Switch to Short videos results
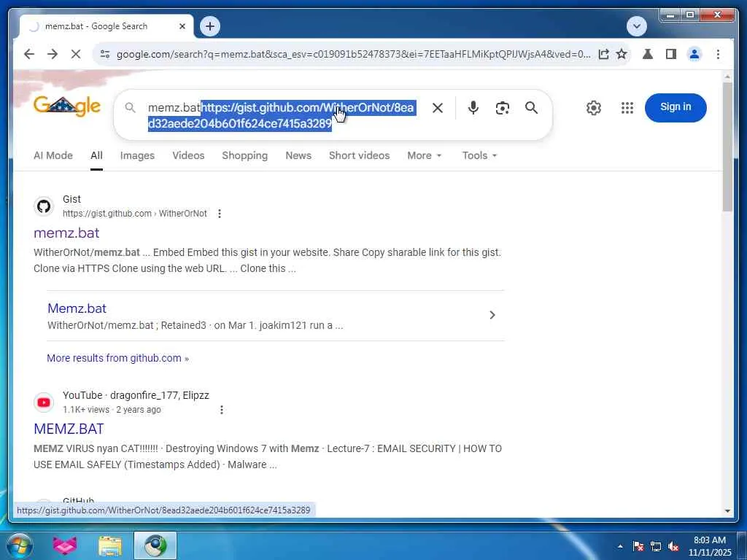The image size is (747, 560). [x=359, y=155]
